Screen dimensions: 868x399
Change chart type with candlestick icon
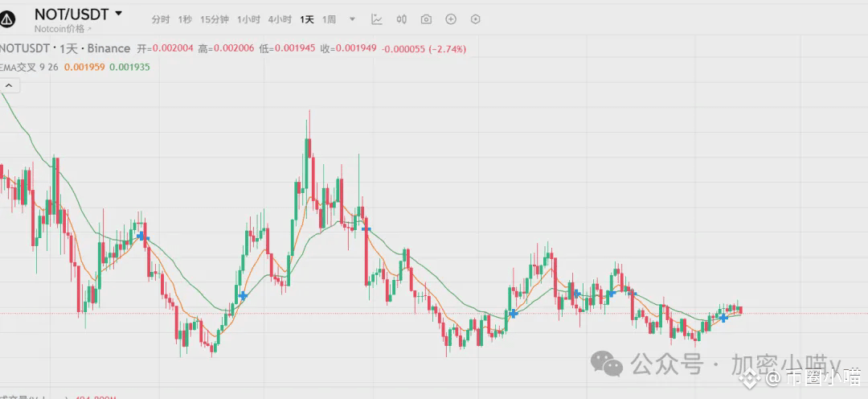coord(402,19)
